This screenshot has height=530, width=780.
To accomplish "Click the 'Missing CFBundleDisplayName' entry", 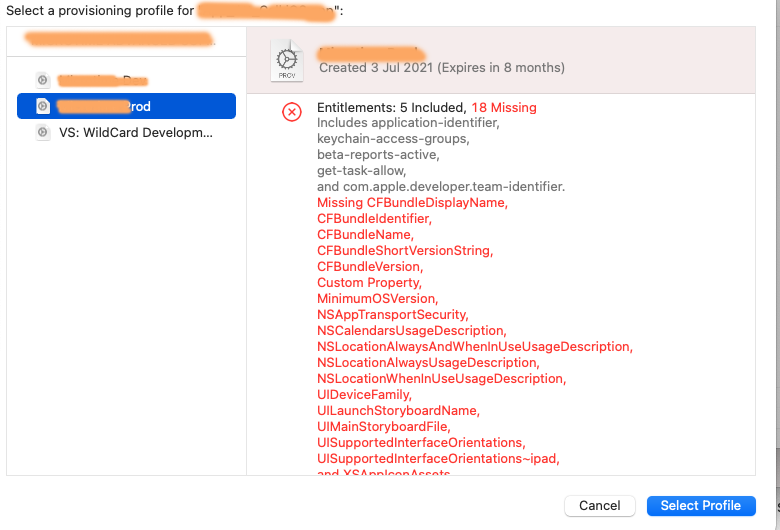I will point(412,202).
